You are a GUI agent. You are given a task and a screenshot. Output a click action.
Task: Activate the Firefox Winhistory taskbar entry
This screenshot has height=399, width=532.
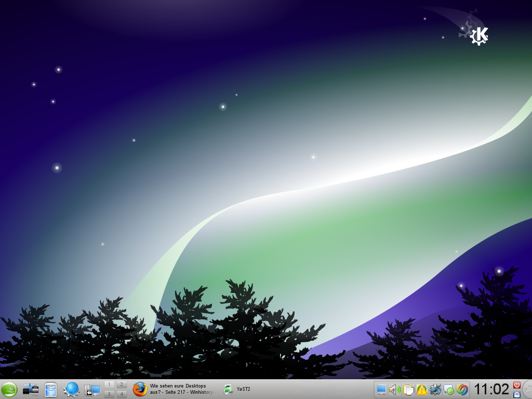coord(174,389)
